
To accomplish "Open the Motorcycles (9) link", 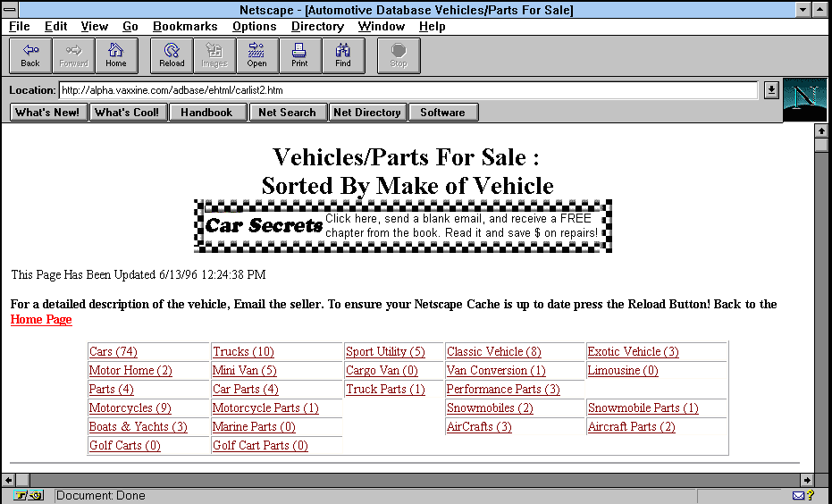I will click(x=130, y=408).
